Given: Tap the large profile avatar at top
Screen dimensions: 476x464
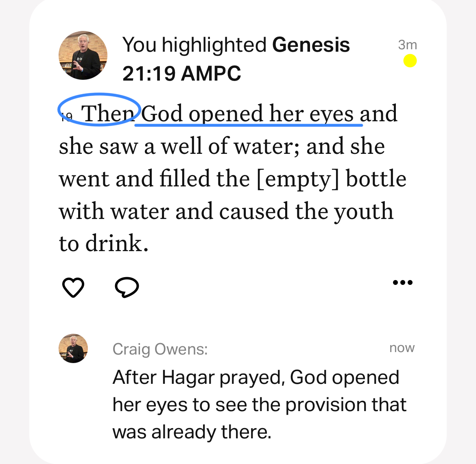Looking at the screenshot, I should (x=83, y=55).
